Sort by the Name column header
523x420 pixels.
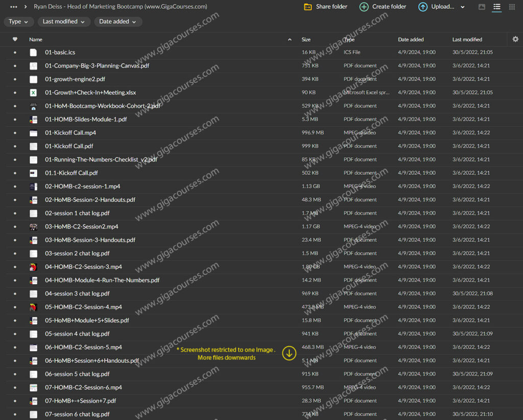click(36, 39)
